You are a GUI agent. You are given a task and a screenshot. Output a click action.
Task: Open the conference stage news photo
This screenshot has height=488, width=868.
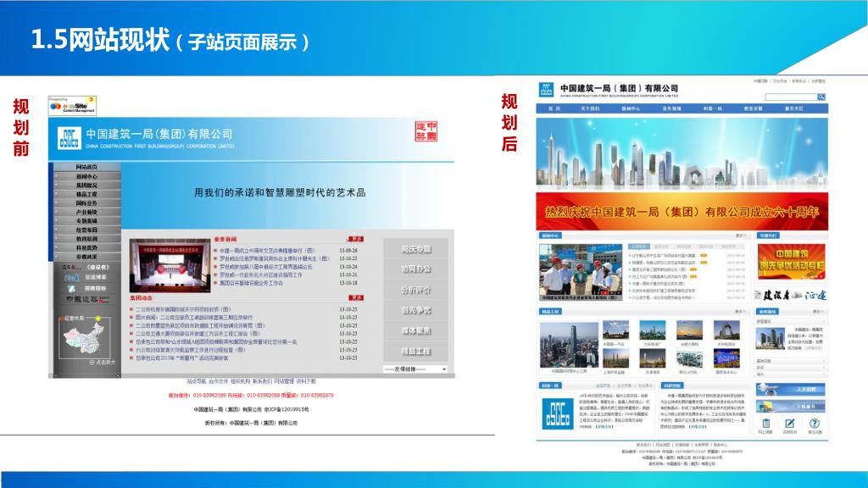click(170, 265)
